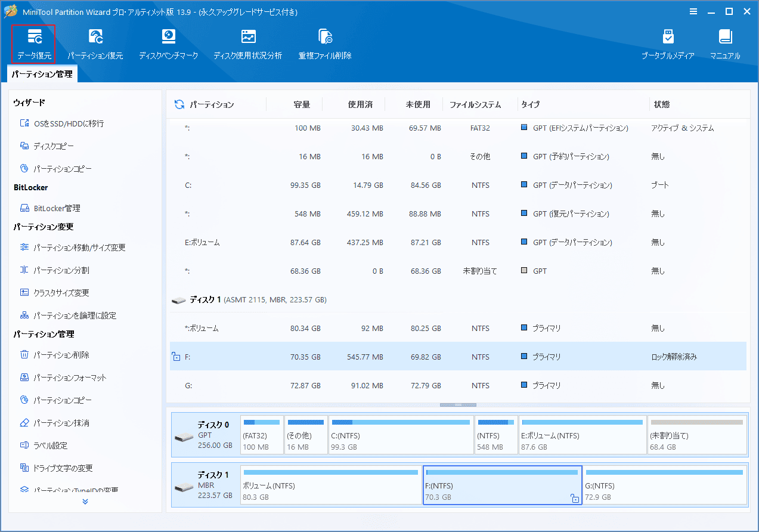Select the 548 MB 復元パーティション row

pos(458,214)
